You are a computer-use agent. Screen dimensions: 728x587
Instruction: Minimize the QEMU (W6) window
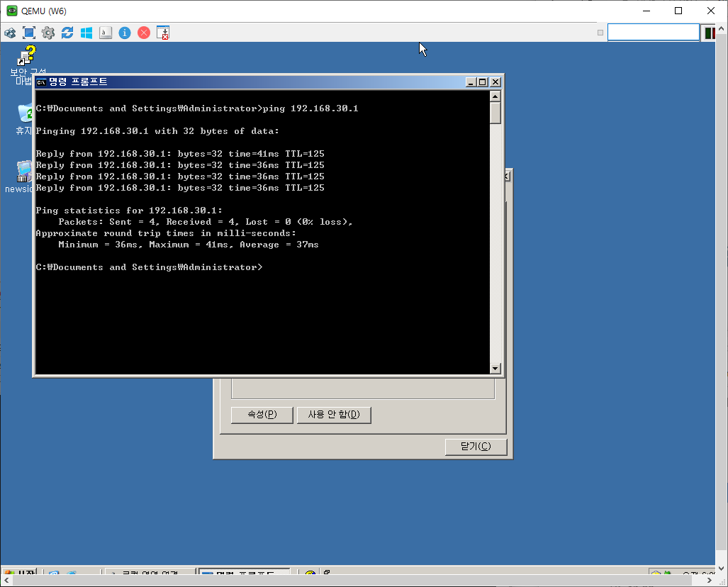646,11
